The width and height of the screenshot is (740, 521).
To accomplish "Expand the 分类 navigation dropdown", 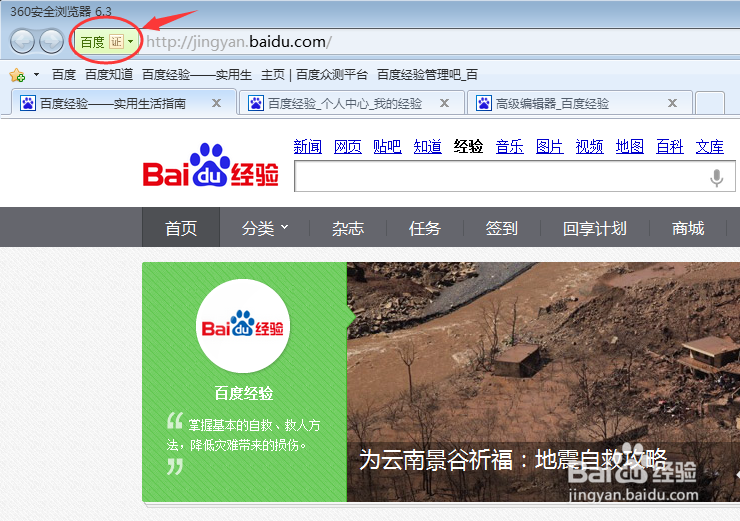I will 265,228.
